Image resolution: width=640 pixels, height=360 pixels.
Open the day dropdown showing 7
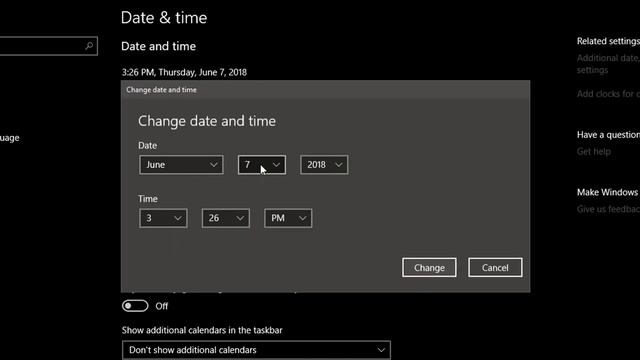point(262,165)
